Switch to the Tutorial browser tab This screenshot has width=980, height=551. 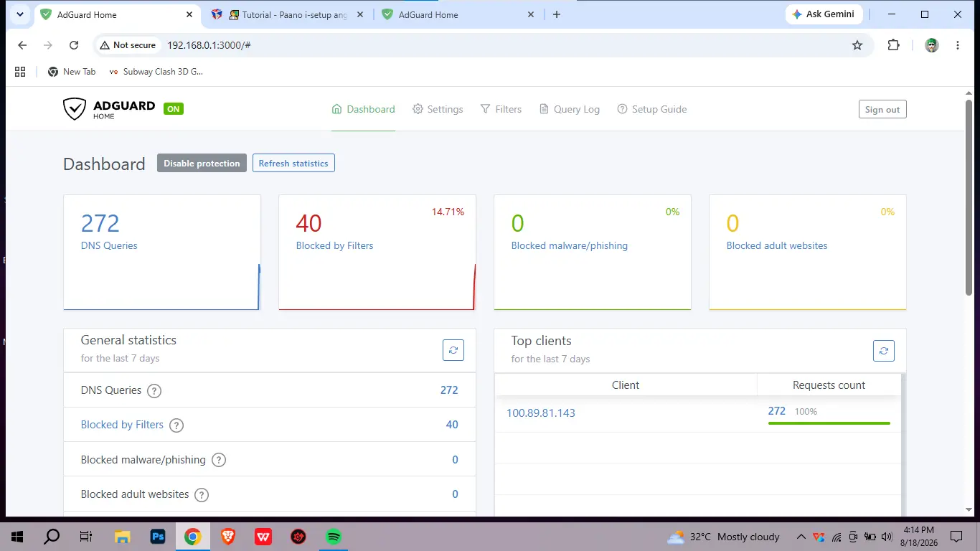point(288,14)
